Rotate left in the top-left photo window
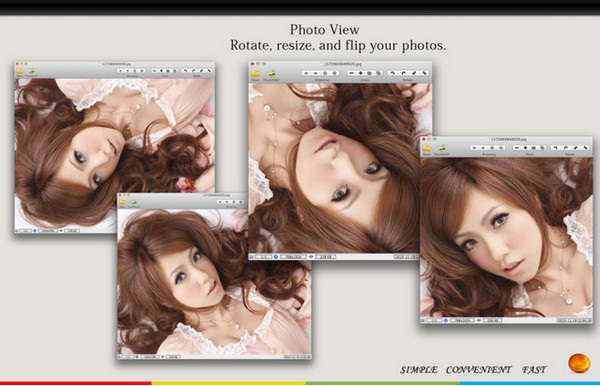The image size is (600, 386). click(186, 71)
